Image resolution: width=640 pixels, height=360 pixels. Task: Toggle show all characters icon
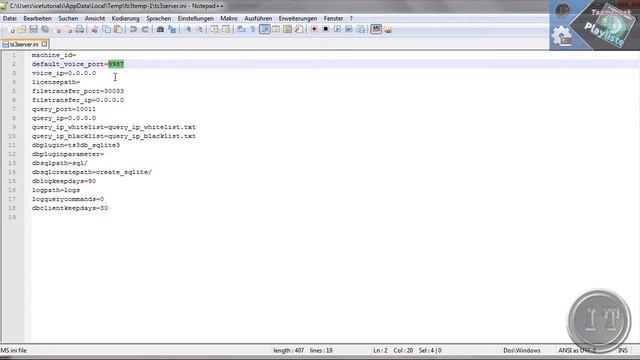coord(253,29)
